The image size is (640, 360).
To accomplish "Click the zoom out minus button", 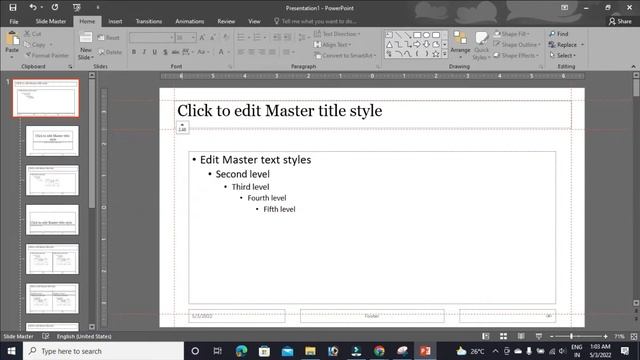I will [551, 336].
